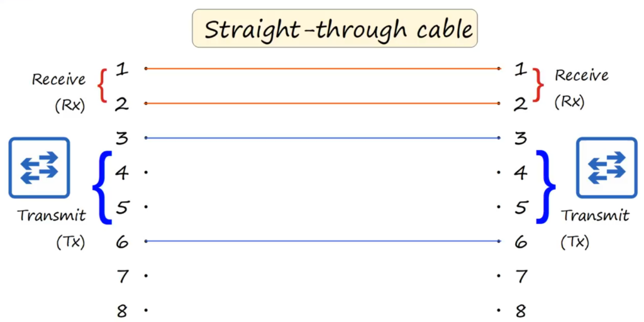This screenshot has height=322, width=644.
Task: Click the left blue Transmit brace
Action: (103, 187)
